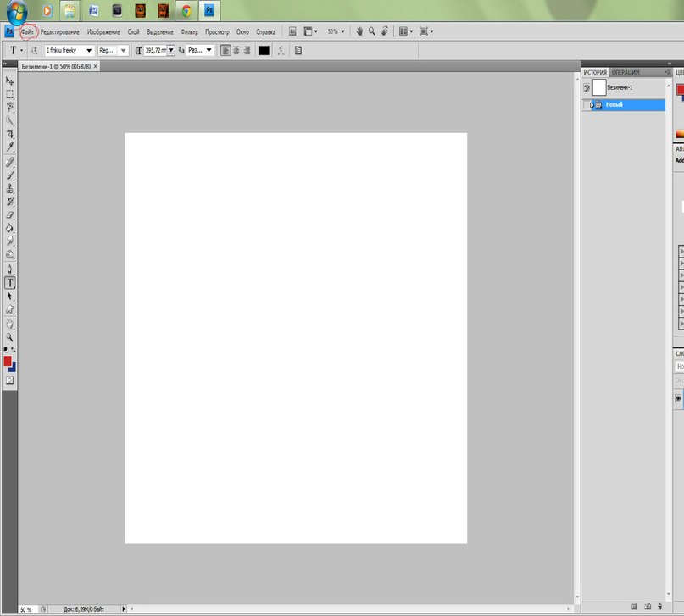
Task: Set center text alignment
Action: [236, 51]
